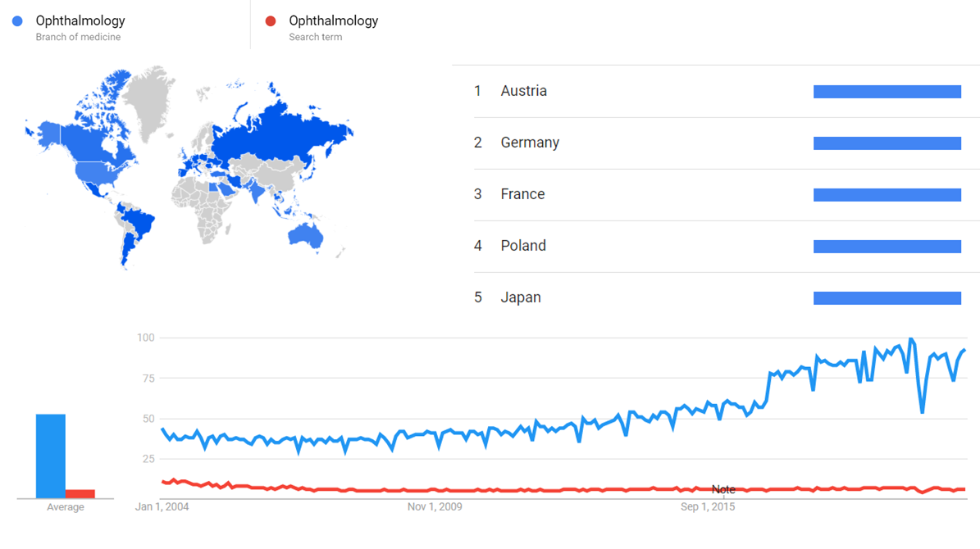The height and width of the screenshot is (549, 980).
Task: Click the blue Ophthalmology topic dot
Action: [17, 21]
